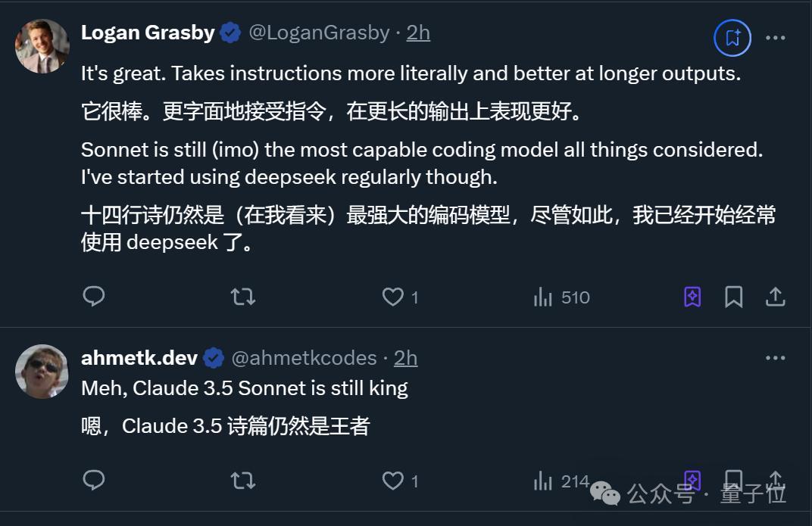
Task: Share ahmetk.dev's tweet via the share icon
Action: coord(775,480)
